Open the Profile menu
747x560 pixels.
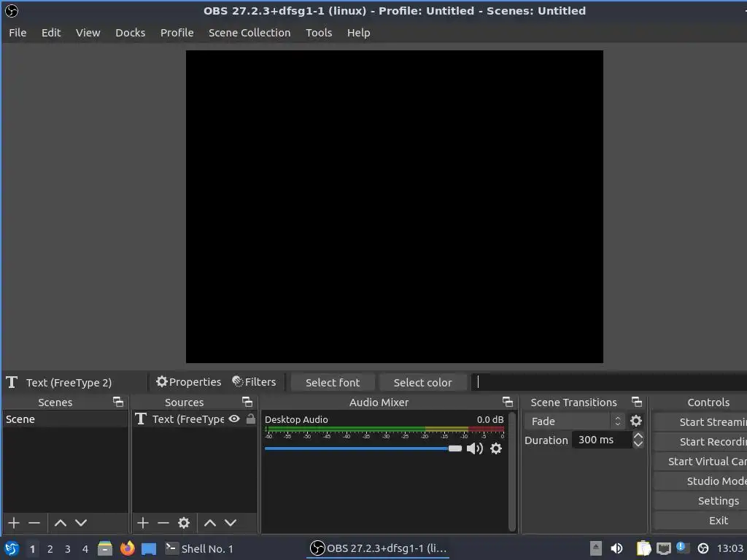click(177, 33)
